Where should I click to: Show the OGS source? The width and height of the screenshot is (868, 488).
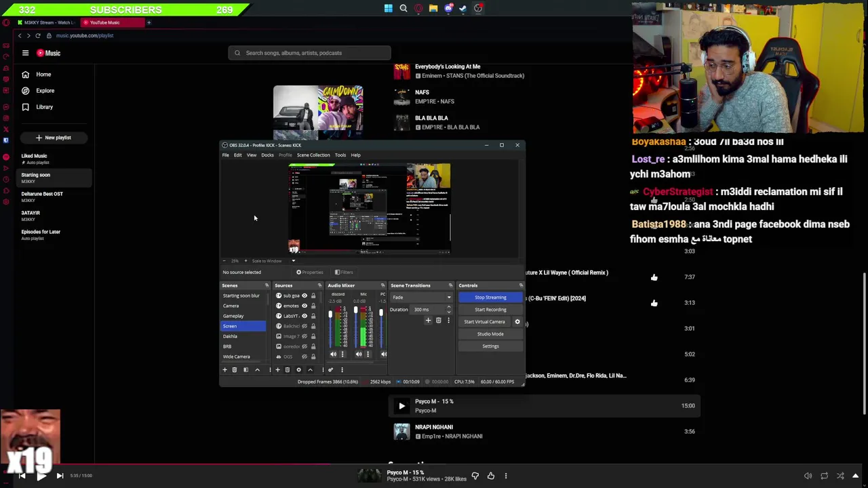[x=304, y=357]
